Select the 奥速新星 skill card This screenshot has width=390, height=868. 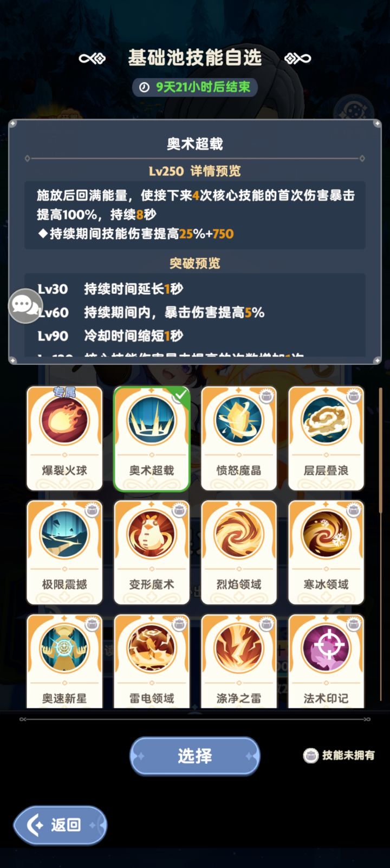click(x=64, y=661)
